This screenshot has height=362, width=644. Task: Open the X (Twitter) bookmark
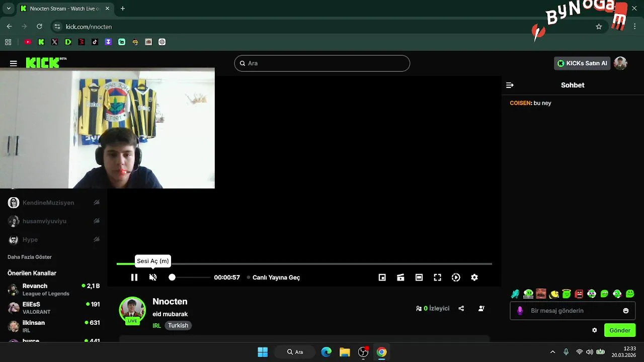click(54, 42)
